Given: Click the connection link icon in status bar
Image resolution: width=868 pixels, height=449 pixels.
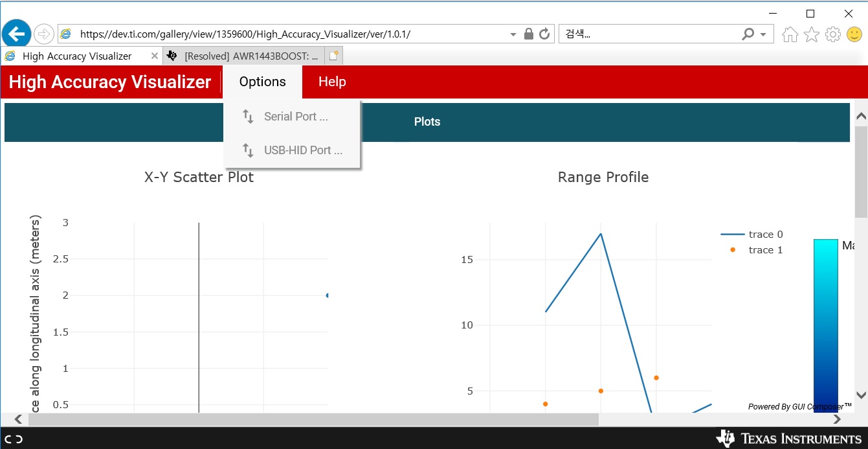Looking at the screenshot, I should [x=15, y=439].
